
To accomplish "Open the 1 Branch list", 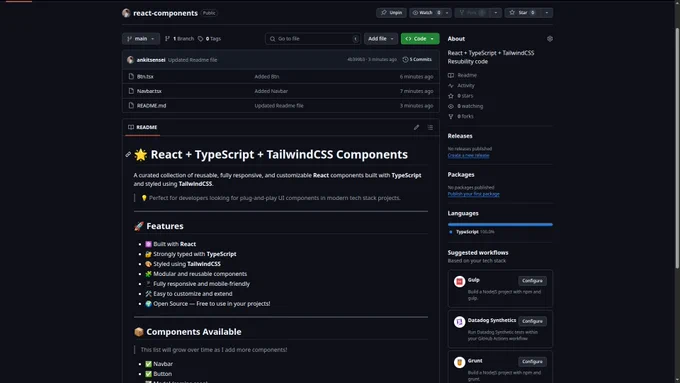I will 179,39.
